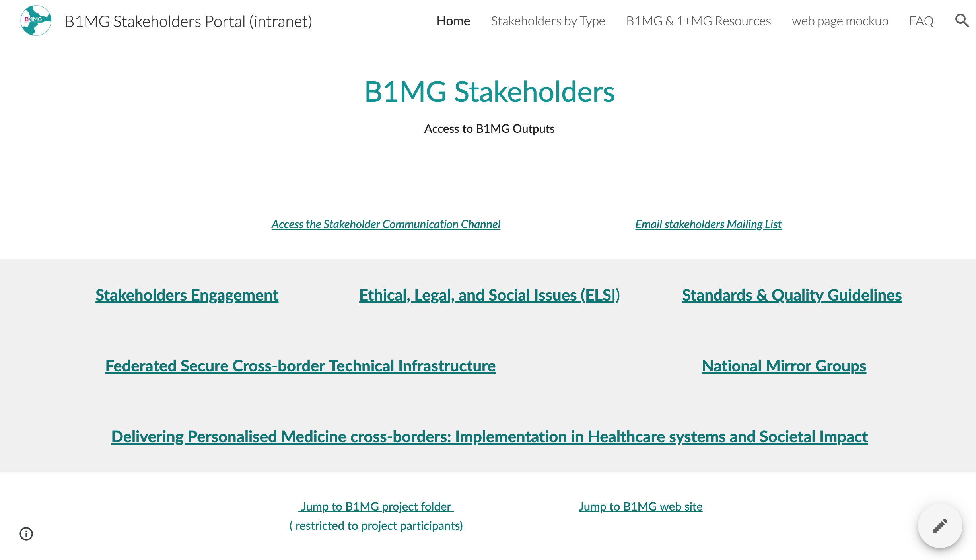Viewport: 976px width, 560px height.
Task: Open the FAQ page
Action: pyautogui.click(x=921, y=21)
